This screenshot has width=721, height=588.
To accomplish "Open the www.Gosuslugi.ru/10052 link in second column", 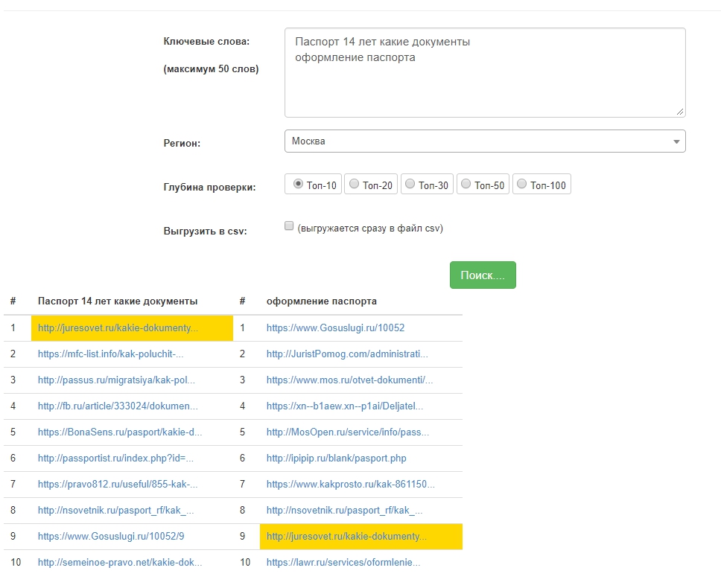I will 335,327.
